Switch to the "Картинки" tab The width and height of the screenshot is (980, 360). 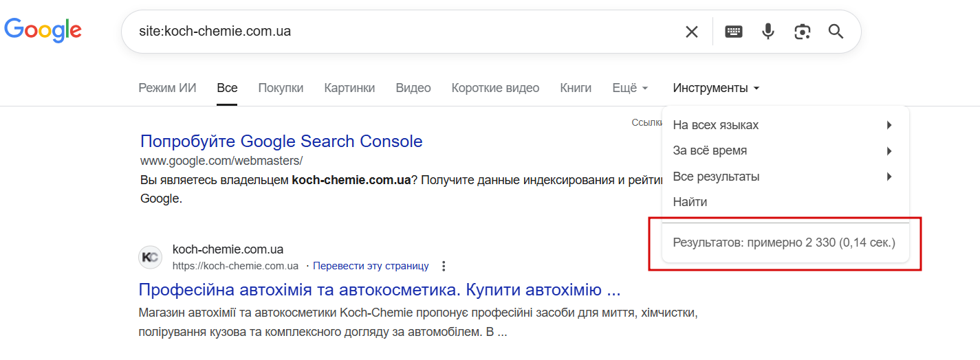tap(349, 88)
